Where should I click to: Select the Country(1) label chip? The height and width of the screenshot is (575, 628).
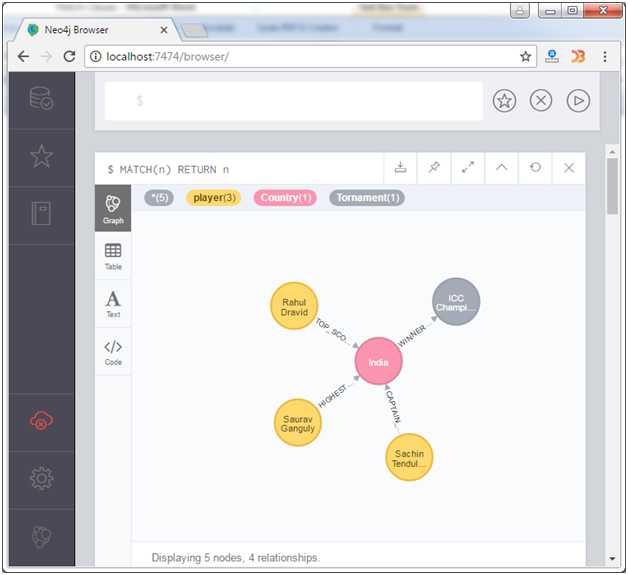click(x=285, y=198)
